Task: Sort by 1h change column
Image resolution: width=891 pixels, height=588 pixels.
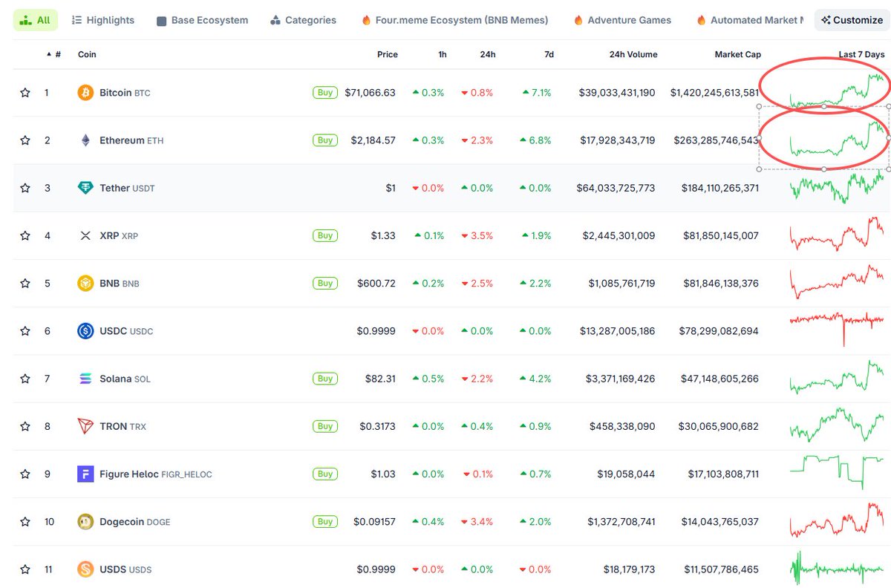Action: (x=443, y=54)
